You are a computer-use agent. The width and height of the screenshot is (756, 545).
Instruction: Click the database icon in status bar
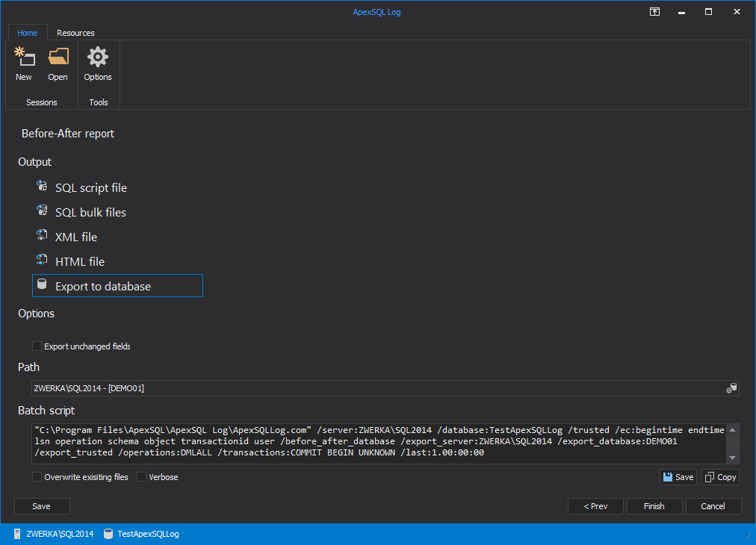point(108,534)
